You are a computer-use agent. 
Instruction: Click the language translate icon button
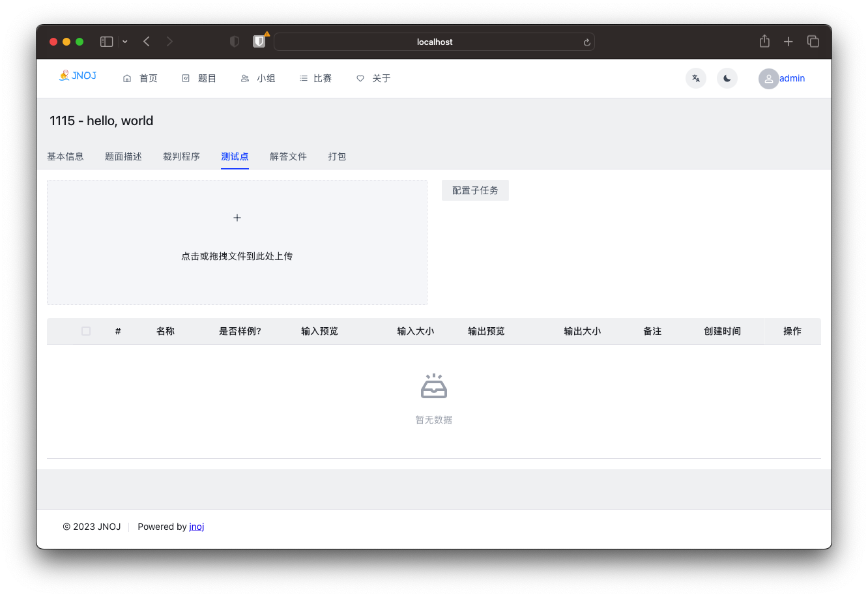[696, 78]
